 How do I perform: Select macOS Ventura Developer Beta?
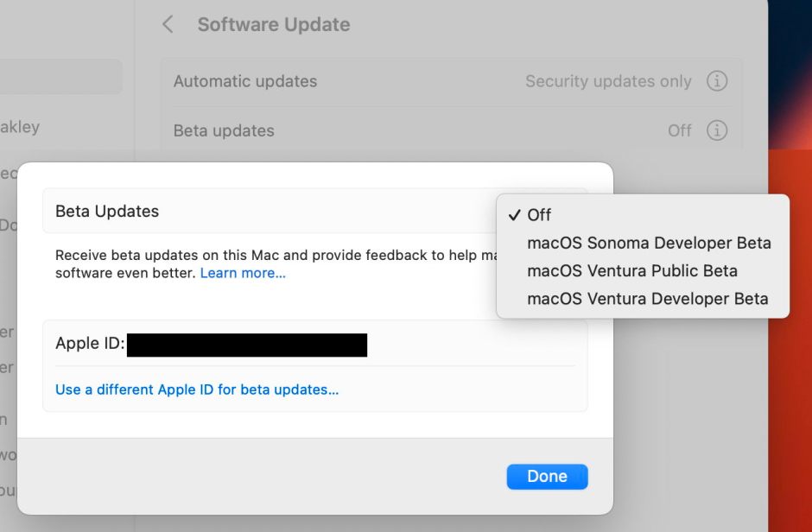click(x=647, y=299)
